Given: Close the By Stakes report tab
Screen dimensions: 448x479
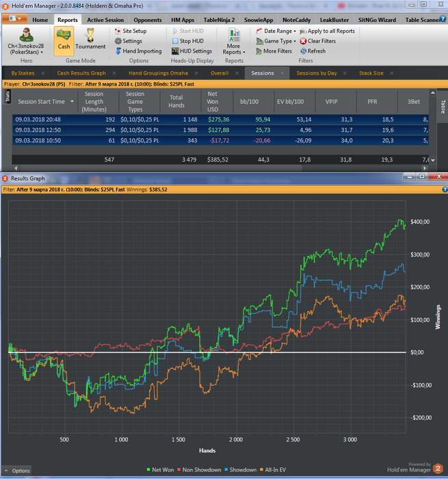Looking at the screenshot, I should (43, 73).
